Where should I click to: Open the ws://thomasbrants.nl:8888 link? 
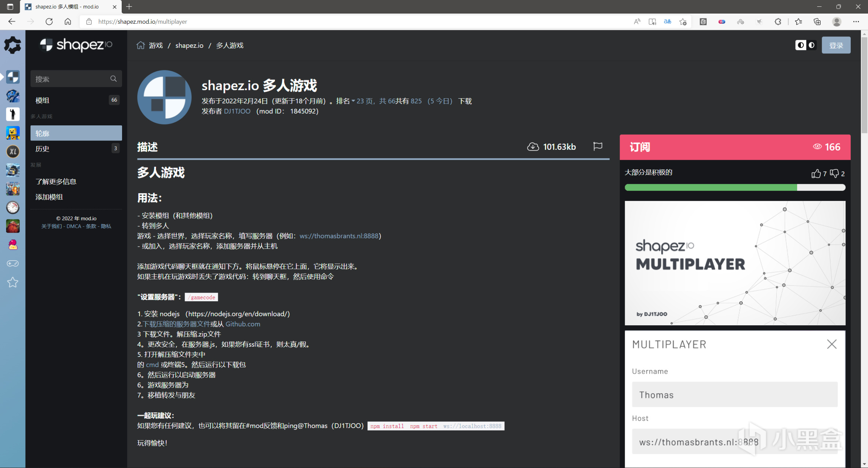(x=339, y=236)
